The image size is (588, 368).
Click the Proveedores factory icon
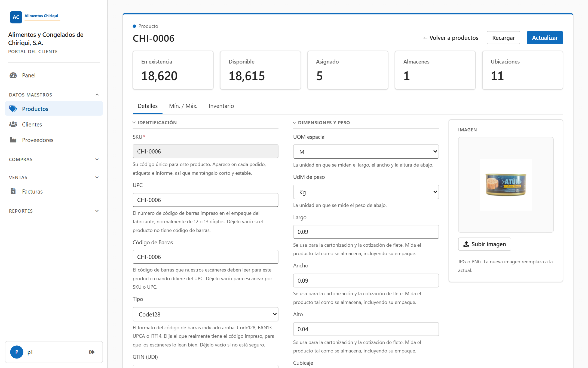click(13, 140)
